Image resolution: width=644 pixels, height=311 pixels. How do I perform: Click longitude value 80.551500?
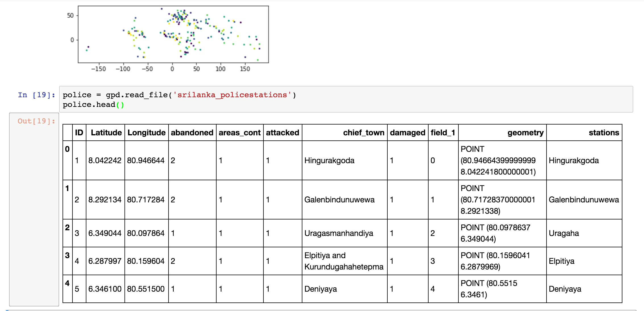(146, 289)
